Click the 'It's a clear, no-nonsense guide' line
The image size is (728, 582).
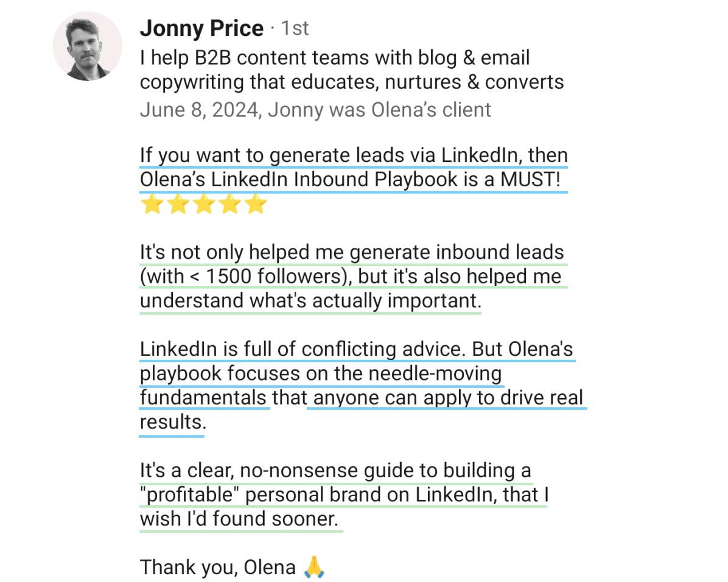coord(335,471)
